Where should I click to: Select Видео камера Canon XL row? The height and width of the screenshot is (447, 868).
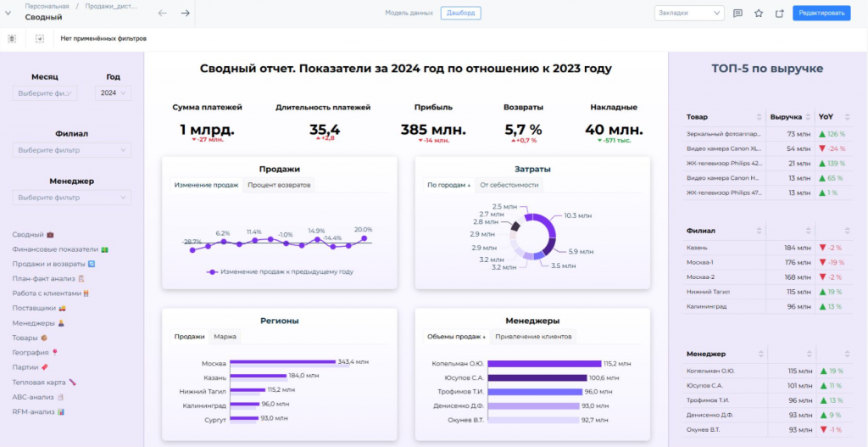[x=767, y=149]
